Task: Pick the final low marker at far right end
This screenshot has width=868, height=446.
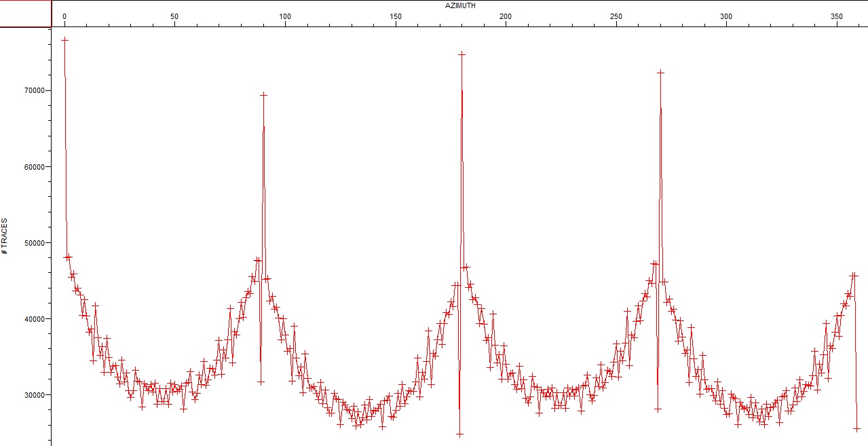Action: [x=856, y=429]
